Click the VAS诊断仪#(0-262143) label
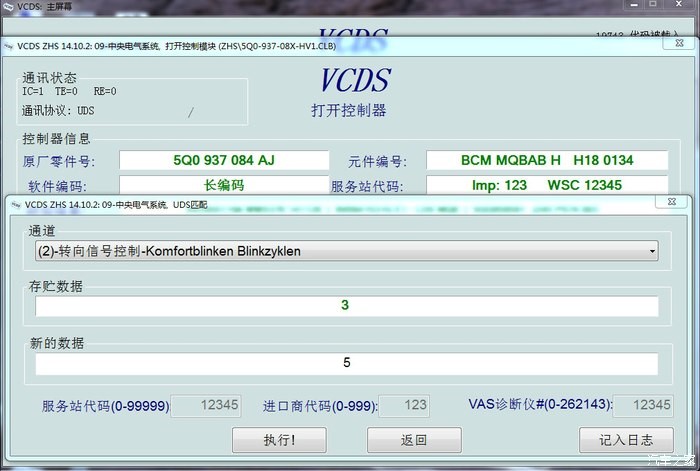The width and height of the screenshot is (700, 471). pos(540,404)
